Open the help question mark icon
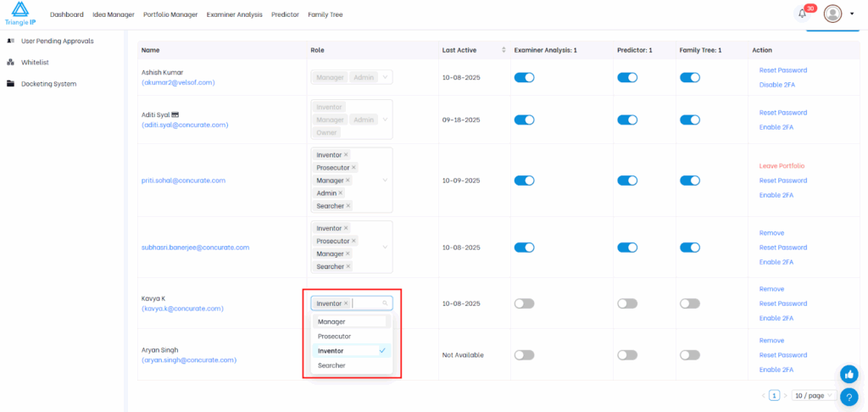Image resolution: width=868 pixels, height=412 pixels. 849,396
